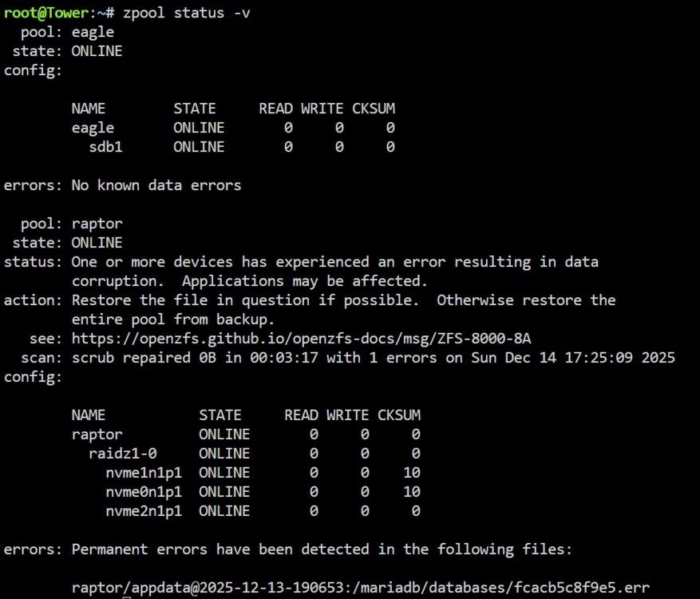The image size is (700, 599).
Task: Select the raidz1-0 vdev row
Action: point(255,454)
